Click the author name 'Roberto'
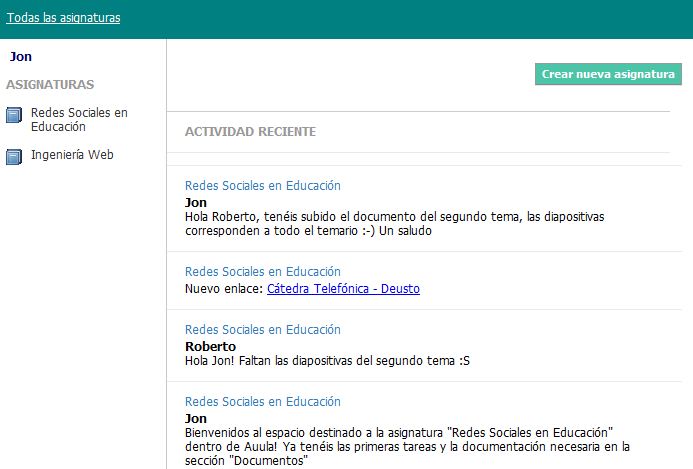 210,346
